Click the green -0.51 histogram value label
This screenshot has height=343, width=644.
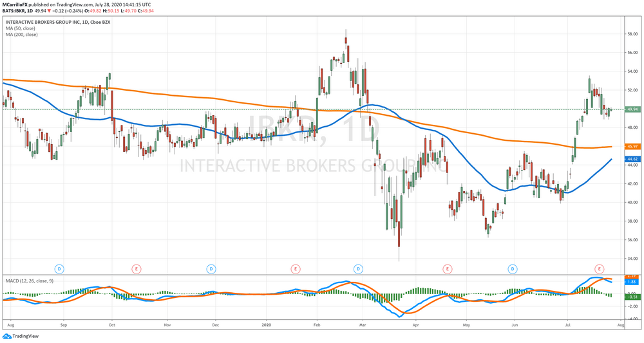[x=632, y=297]
